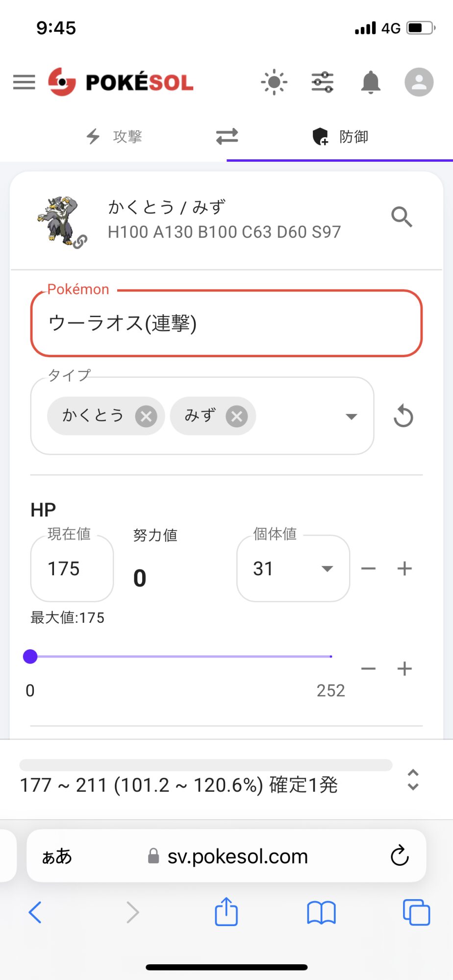Expand the タイプ dropdown arrow
Image resolution: width=453 pixels, height=980 pixels.
click(351, 416)
